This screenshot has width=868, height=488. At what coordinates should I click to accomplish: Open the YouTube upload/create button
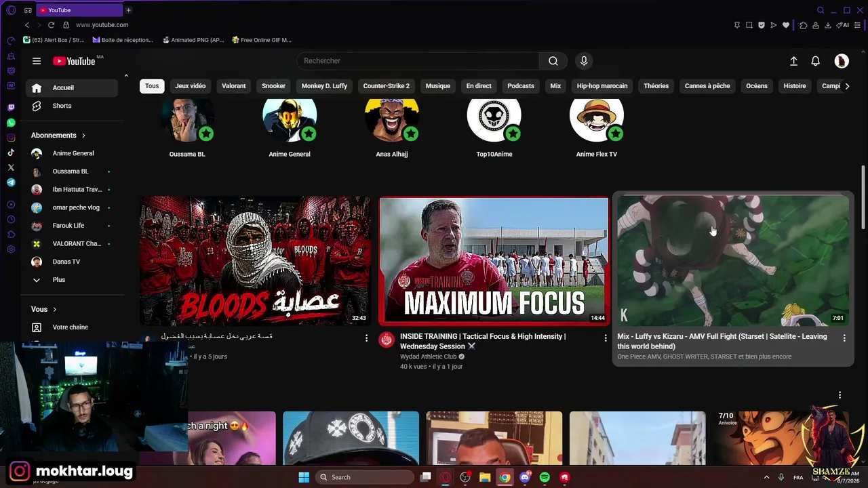coord(793,61)
